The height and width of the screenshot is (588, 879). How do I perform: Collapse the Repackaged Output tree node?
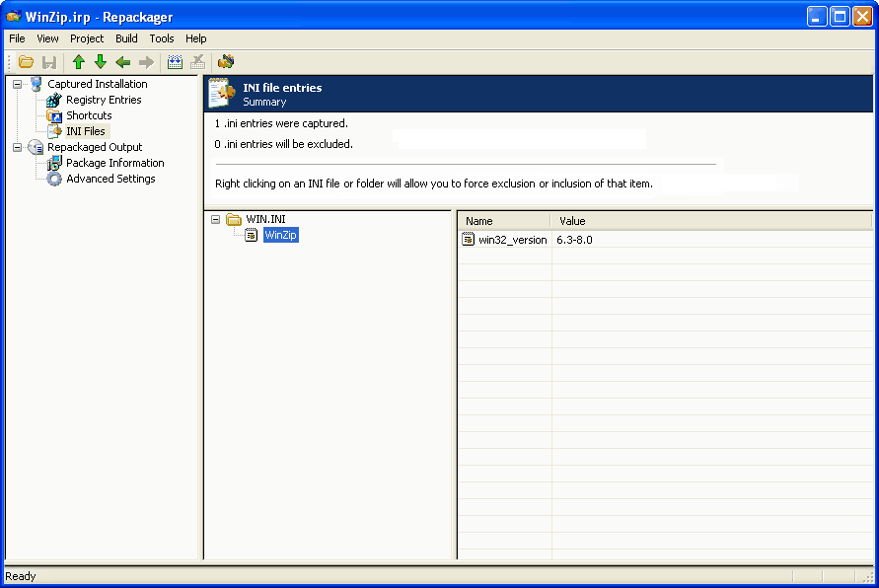click(18, 147)
